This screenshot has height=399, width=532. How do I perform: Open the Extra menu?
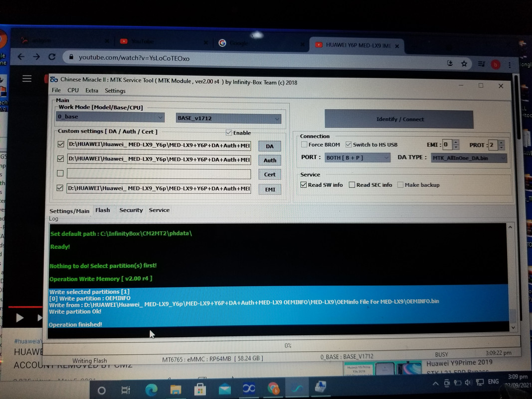[x=92, y=91]
